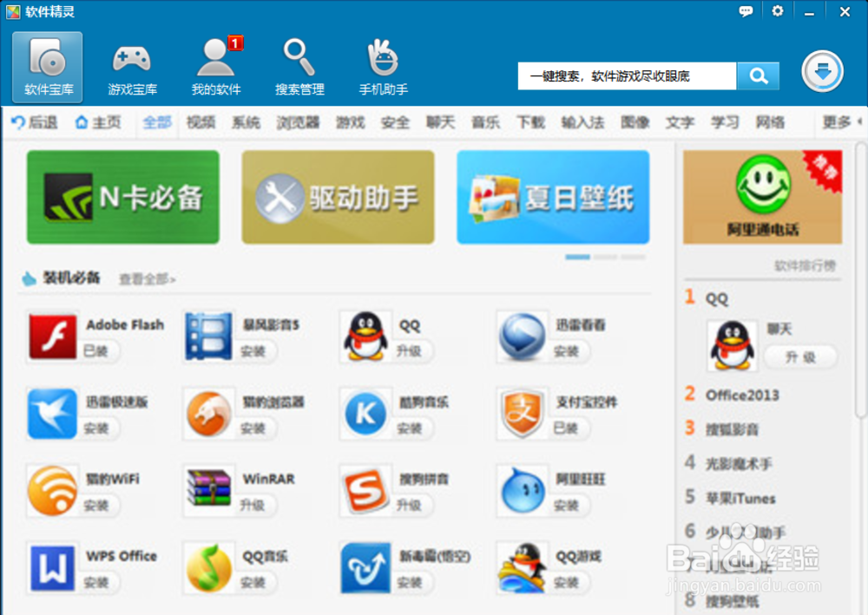This screenshot has width=868, height=615.
Task: Click the 支付宝控件 shield icon
Action: click(522, 414)
